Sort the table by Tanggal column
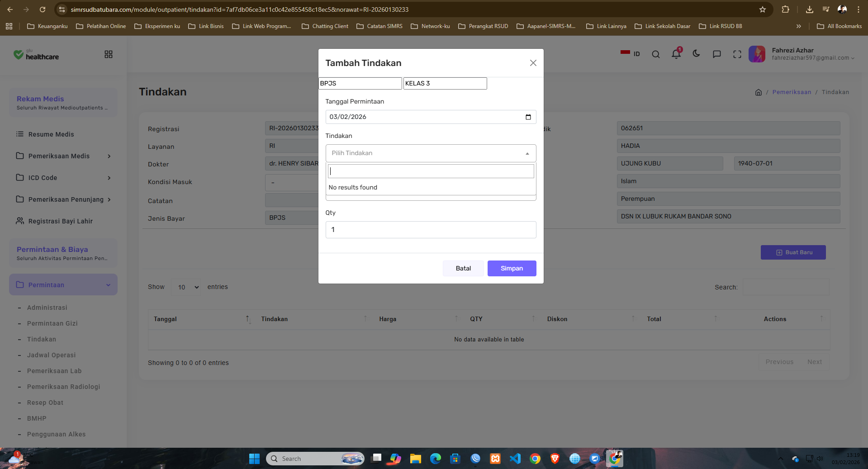Screen dimensions: 868x469 click(x=201, y=319)
